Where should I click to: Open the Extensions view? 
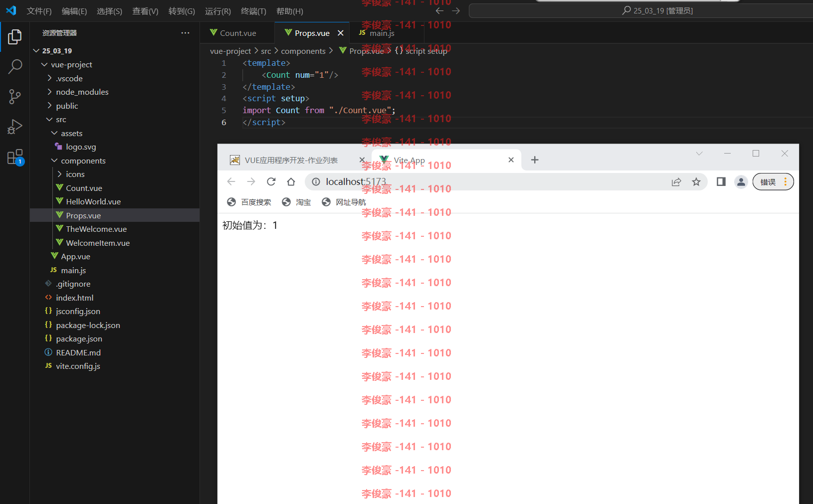pos(15,157)
